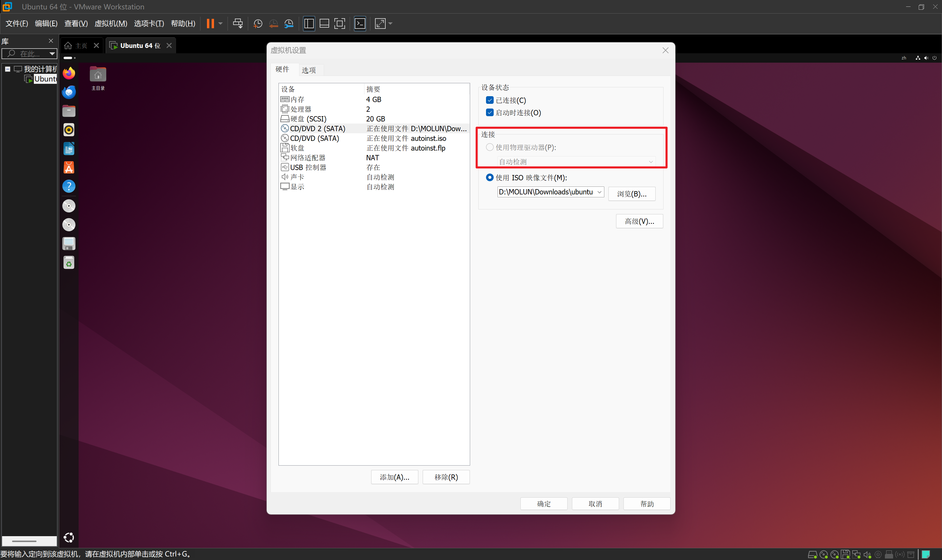942x560 pixels.
Task: Switch to the 选项 tab in settings dialog
Action: [309, 70]
